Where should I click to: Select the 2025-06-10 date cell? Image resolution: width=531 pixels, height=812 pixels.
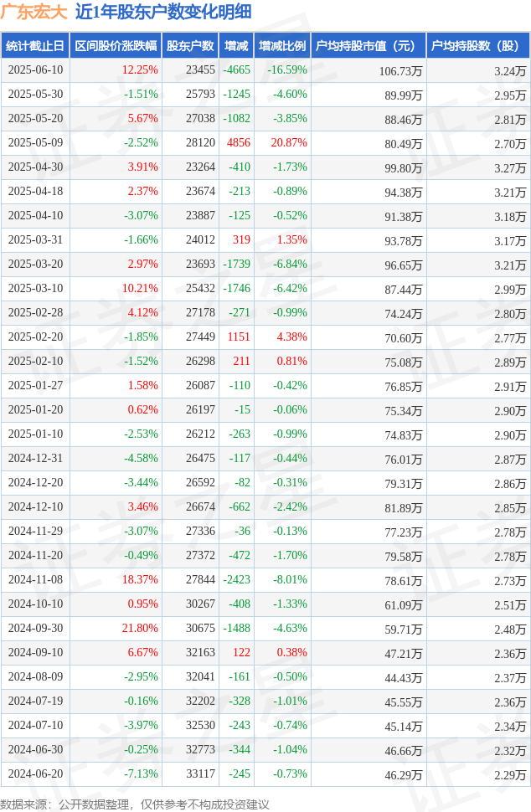coord(35,70)
